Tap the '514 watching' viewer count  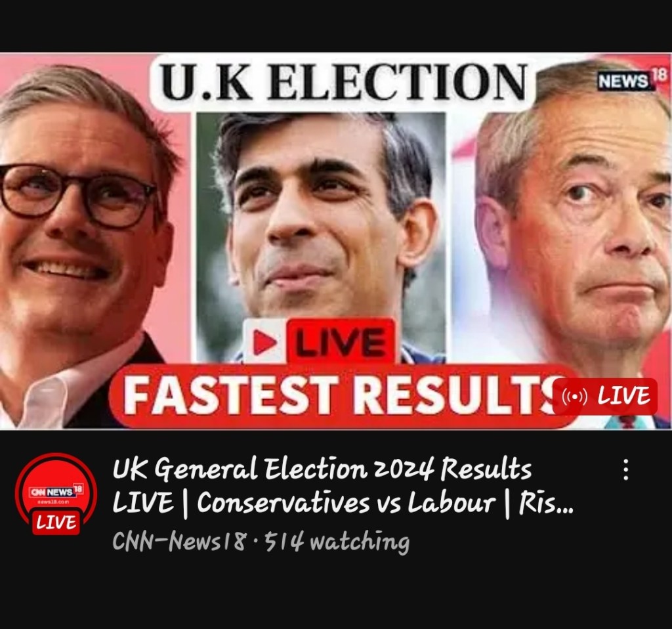point(337,542)
